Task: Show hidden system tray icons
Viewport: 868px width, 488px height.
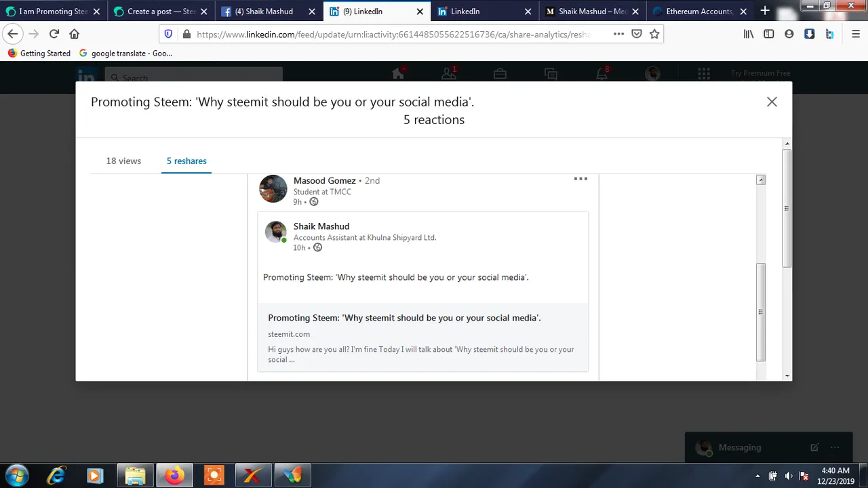Action: [757, 476]
